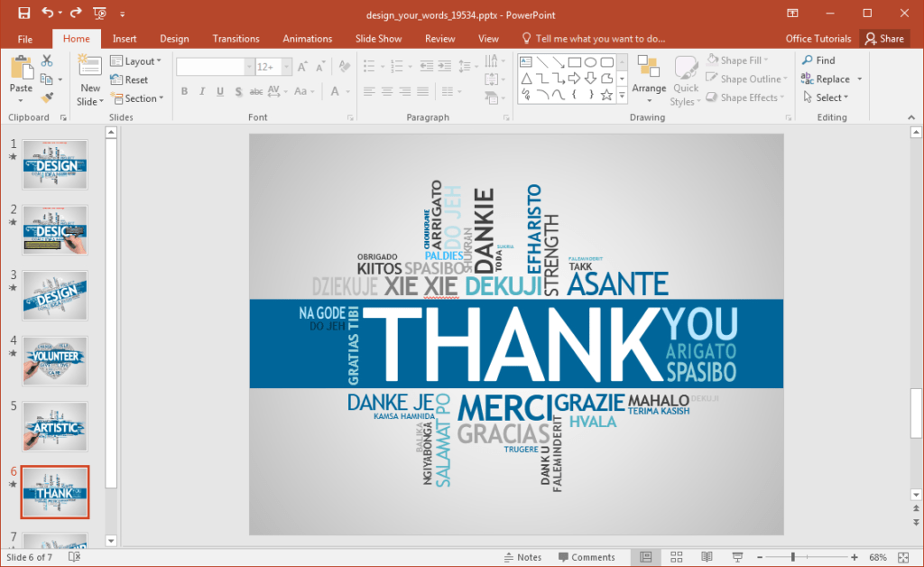Select the Format Painter icon
The width and height of the screenshot is (924, 567).
45,98
